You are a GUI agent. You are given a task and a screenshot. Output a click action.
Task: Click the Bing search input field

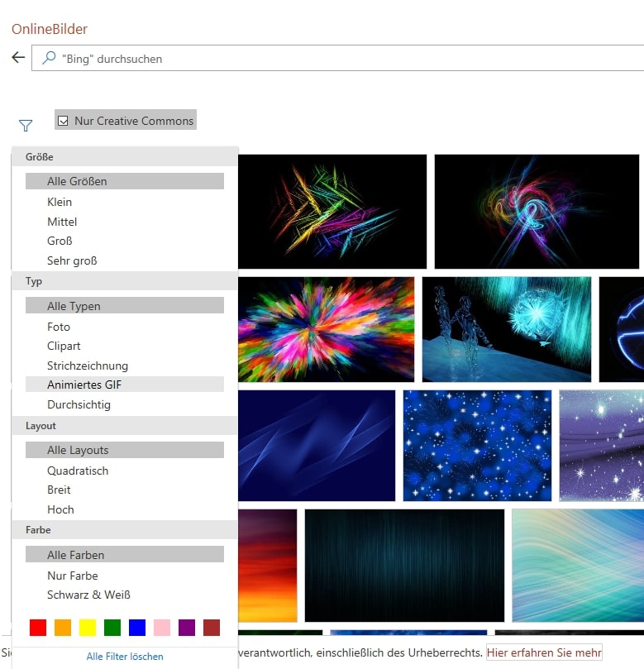point(331,59)
